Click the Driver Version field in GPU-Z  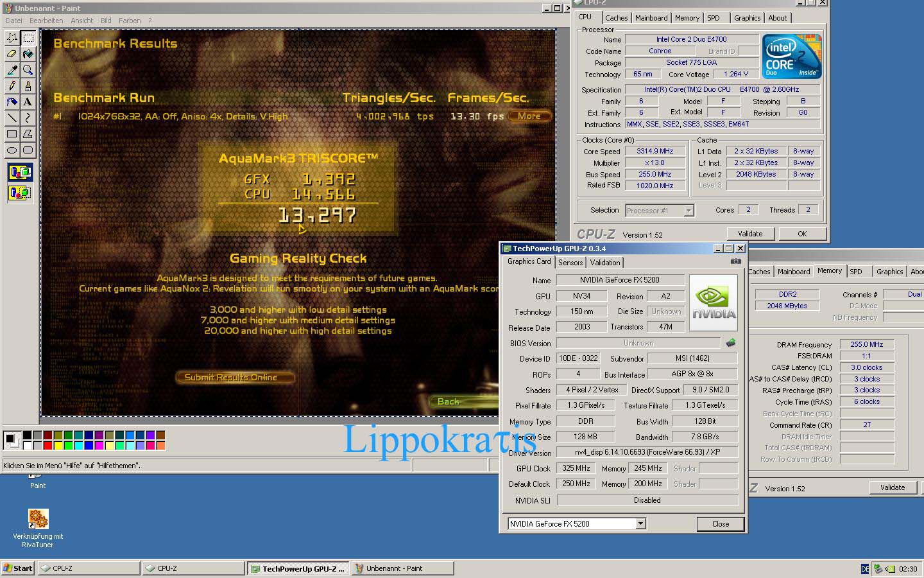click(x=647, y=452)
